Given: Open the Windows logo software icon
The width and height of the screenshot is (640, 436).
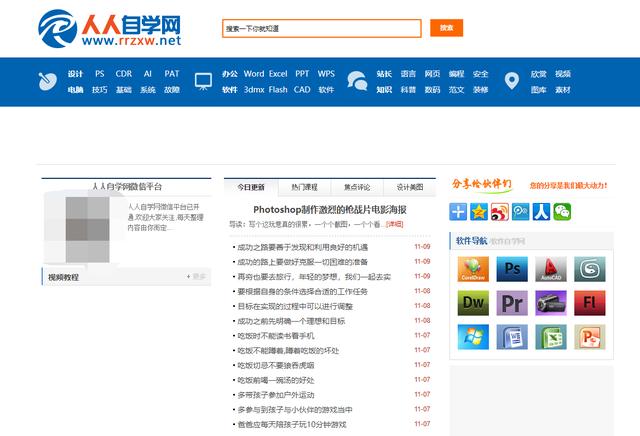Looking at the screenshot, I should [x=473, y=337].
